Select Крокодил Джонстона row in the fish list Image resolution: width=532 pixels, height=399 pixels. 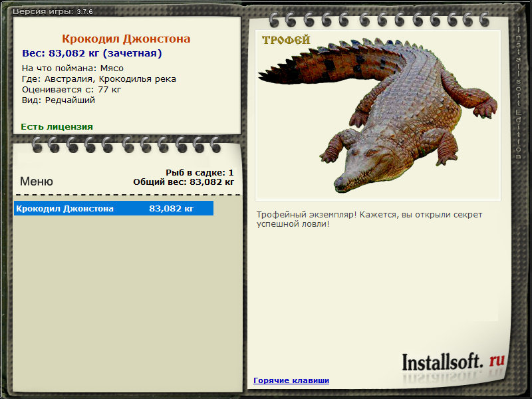tap(114, 208)
